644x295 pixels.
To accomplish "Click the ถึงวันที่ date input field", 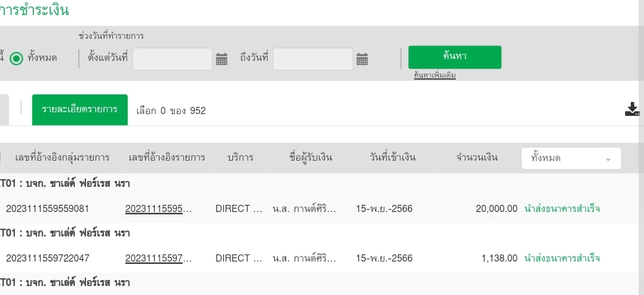I will 313,59.
